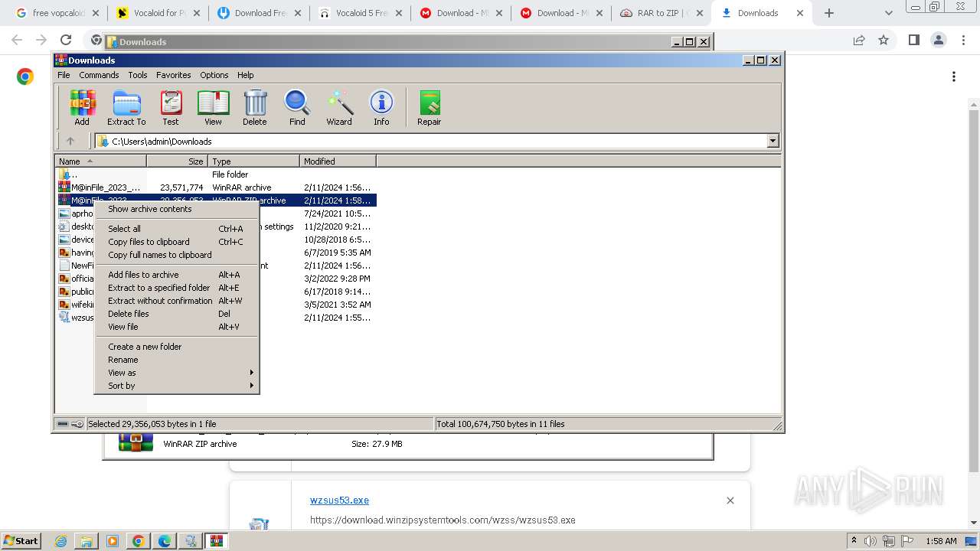Click WinRAR taskbar button

(216, 541)
